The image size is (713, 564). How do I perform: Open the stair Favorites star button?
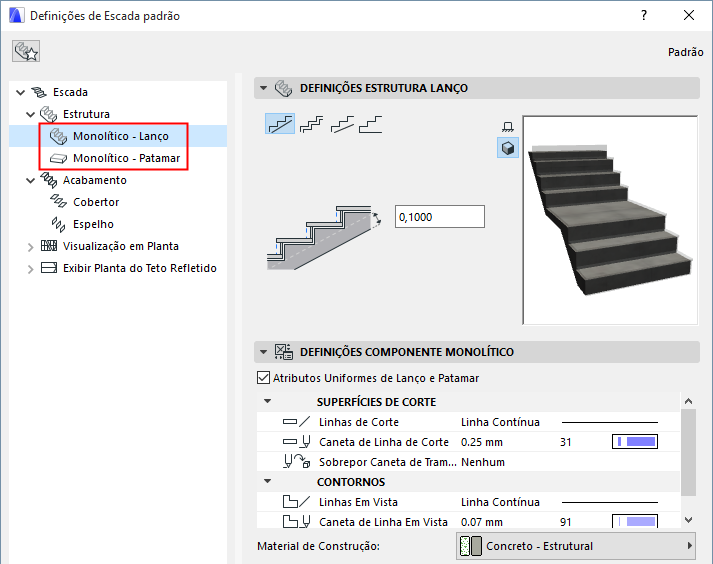pyautogui.click(x=26, y=51)
